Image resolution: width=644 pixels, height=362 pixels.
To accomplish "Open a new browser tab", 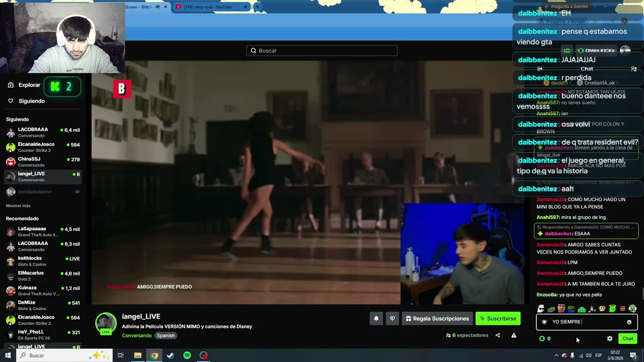I will (257, 7).
